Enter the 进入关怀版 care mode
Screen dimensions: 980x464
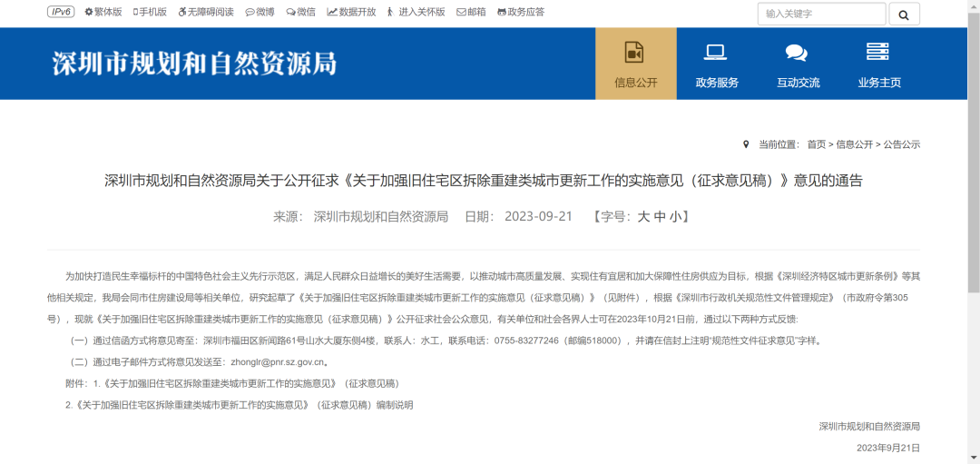click(416, 12)
